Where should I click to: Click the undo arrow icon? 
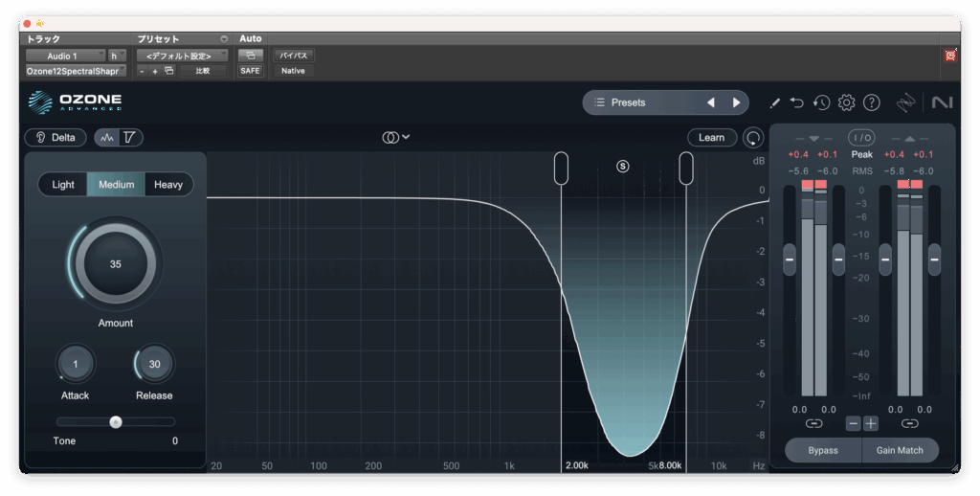(x=797, y=102)
